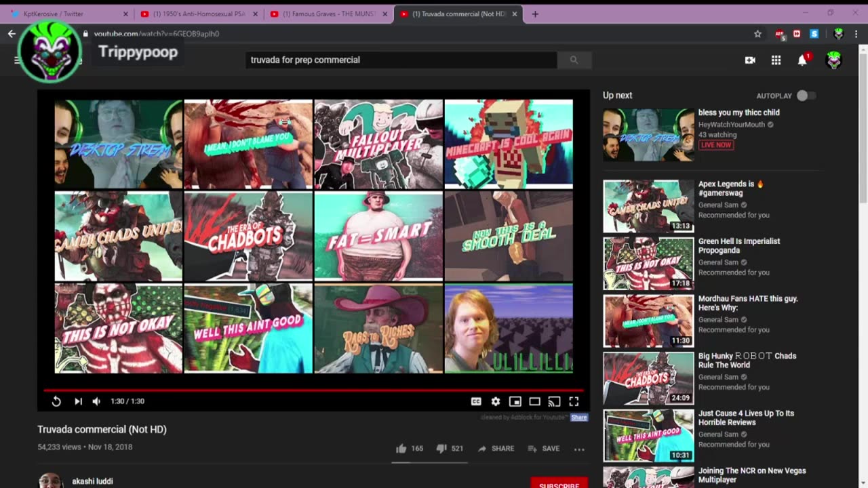The height and width of the screenshot is (488, 868).
Task: Open Chrome three-dot menu
Action: (858, 33)
